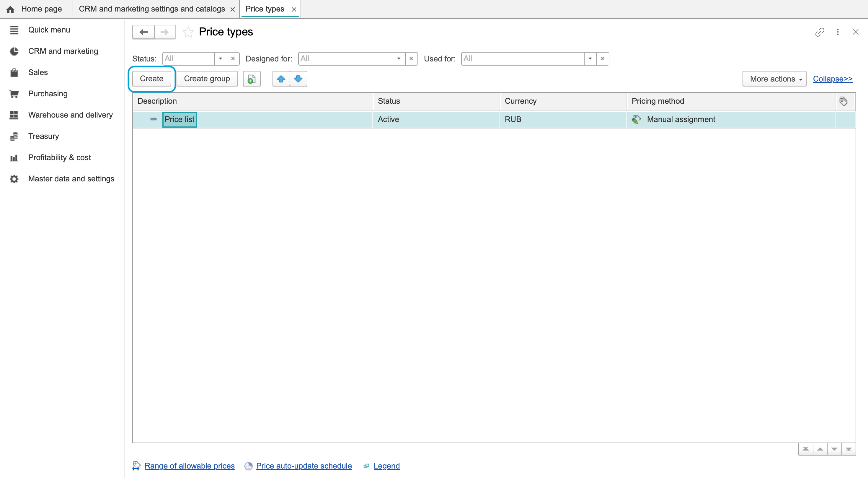This screenshot has width=868, height=478.
Task: Click the Create button
Action: [x=152, y=79]
